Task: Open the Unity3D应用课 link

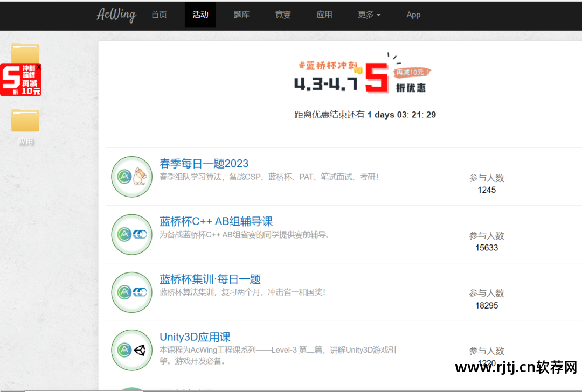Action: [195, 337]
